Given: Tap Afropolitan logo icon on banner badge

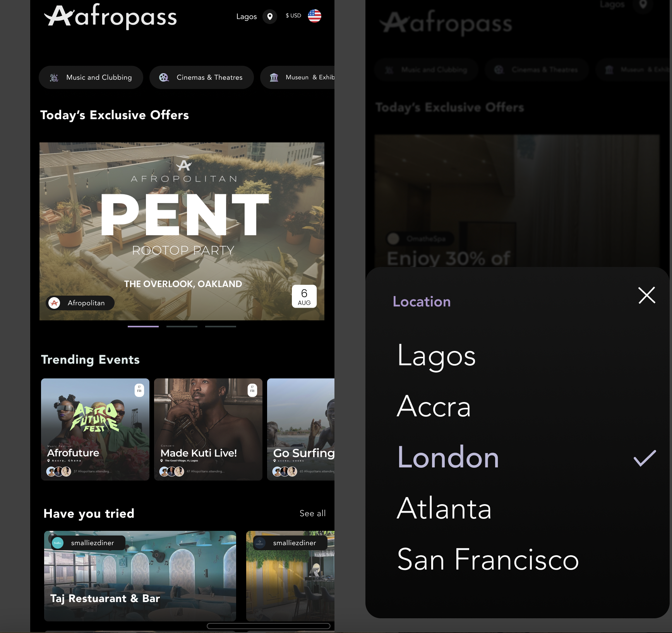Looking at the screenshot, I should pos(55,303).
